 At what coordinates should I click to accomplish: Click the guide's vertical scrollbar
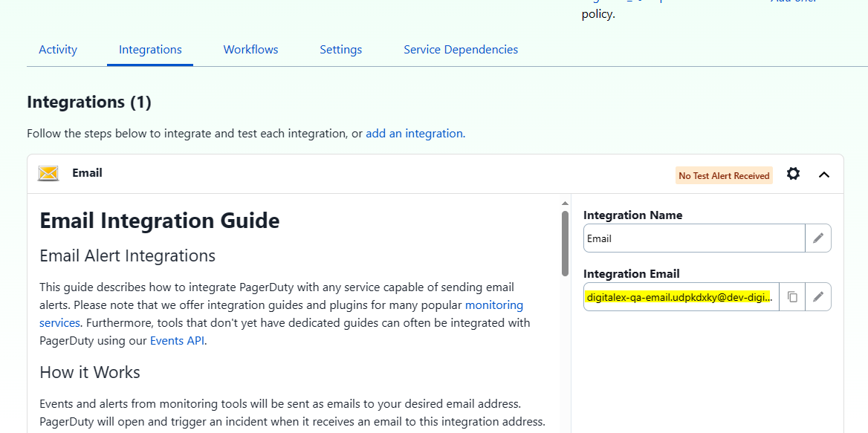(565, 244)
